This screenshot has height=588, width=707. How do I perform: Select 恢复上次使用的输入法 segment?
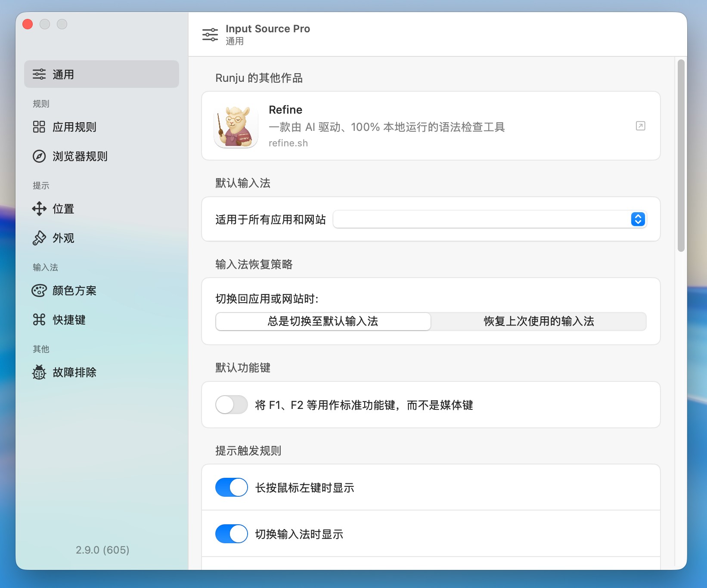[539, 322]
